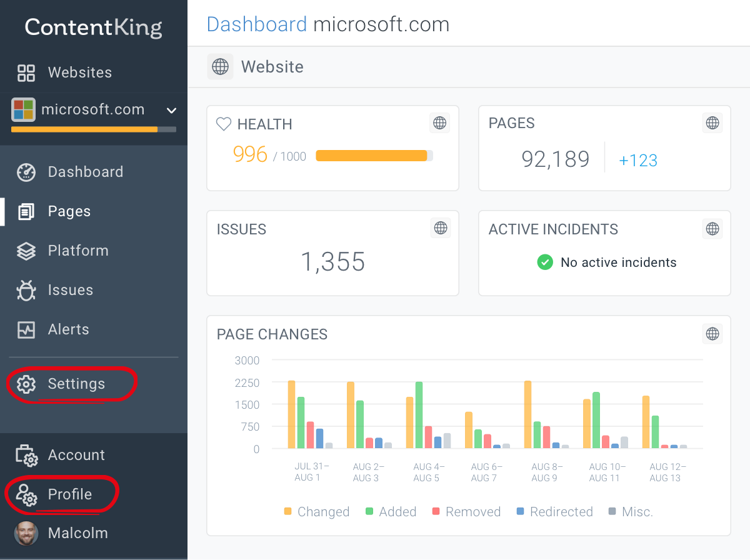Image resolution: width=750 pixels, height=560 pixels.
Task: Click the heart icon next to Health
Action: [224, 124]
